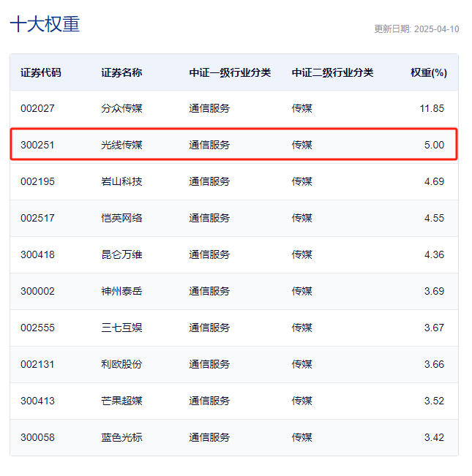The height and width of the screenshot is (476, 472).
Task: Select stock name 神州泰岳
Action: click(121, 291)
